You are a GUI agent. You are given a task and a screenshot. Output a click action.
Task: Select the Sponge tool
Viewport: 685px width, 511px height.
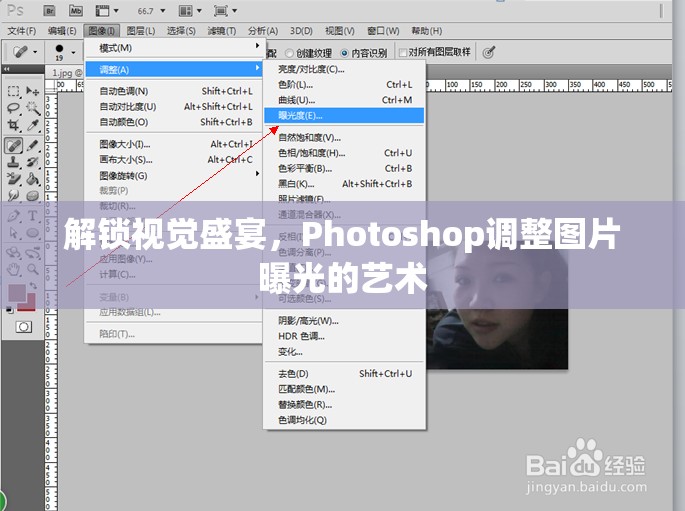(33, 196)
